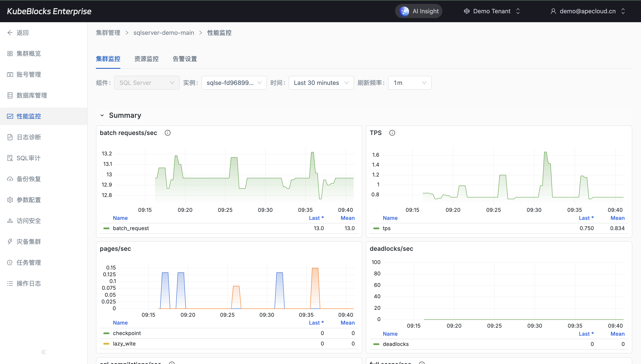Collapse the Summary section chevron
Viewport: 641px width, 364px height.
pyautogui.click(x=102, y=115)
